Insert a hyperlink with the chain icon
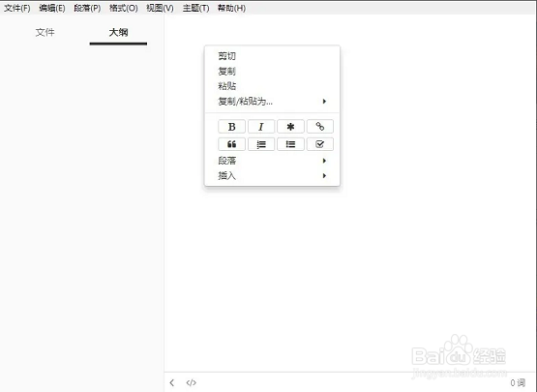This screenshot has width=537, height=392. click(x=320, y=127)
